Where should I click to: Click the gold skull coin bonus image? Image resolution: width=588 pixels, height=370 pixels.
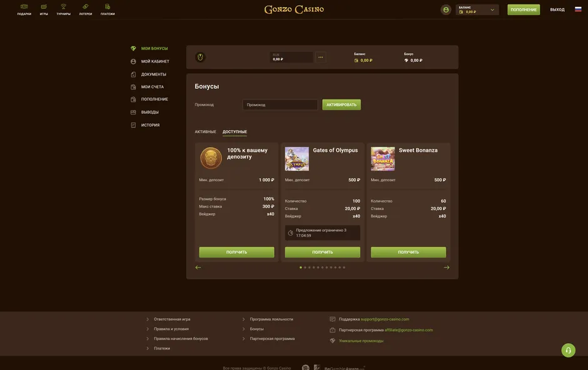pyautogui.click(x=211, y=158)
